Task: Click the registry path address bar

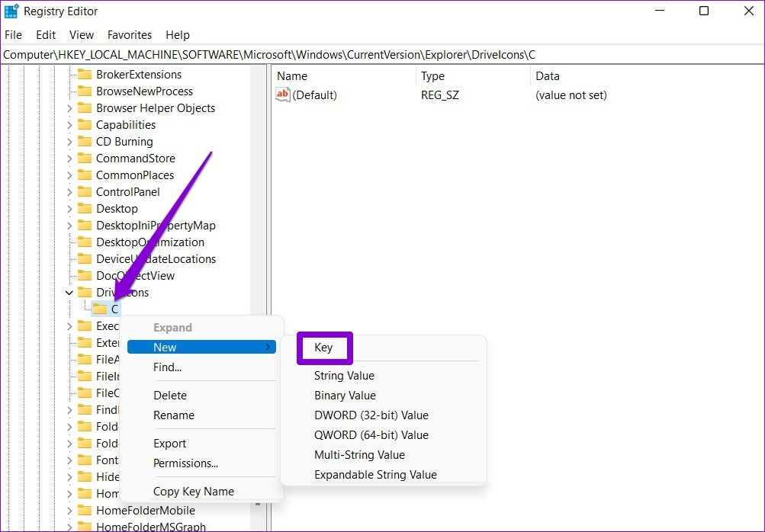Action: click(382, 55)
